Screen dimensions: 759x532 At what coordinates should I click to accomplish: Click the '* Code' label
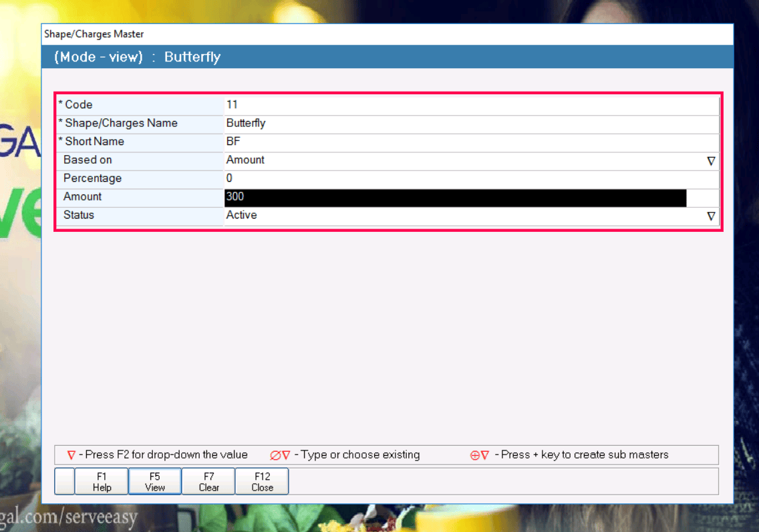tap(75, 104)
